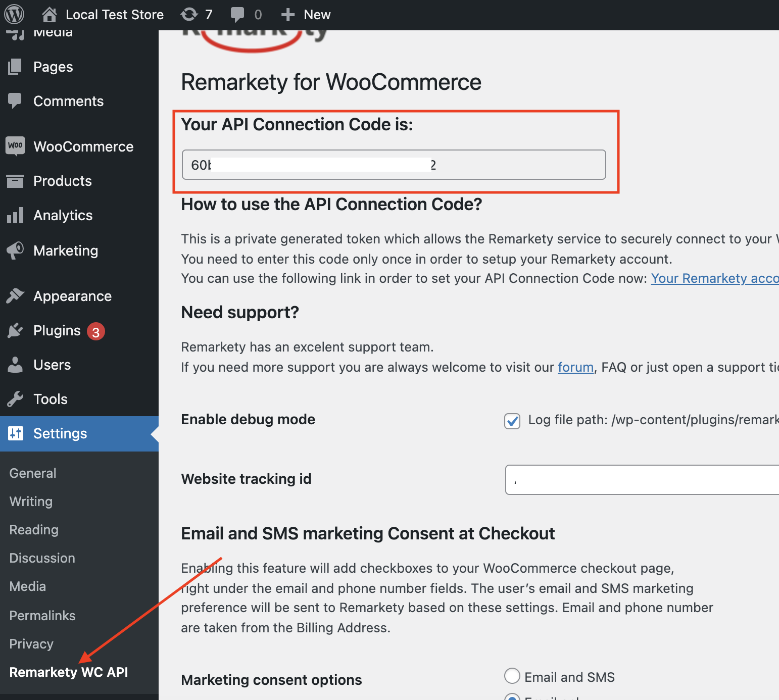Click the WordPress logo icon
The height and width of the screenshot is (700, 779).
pos(14,14)
